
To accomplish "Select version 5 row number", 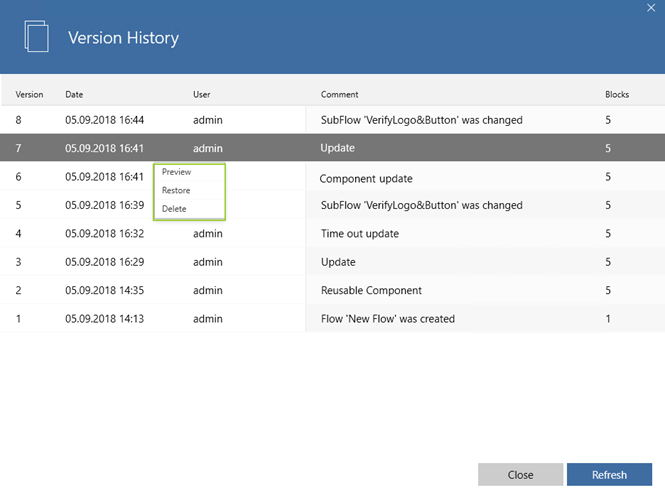I will point(18,205).
